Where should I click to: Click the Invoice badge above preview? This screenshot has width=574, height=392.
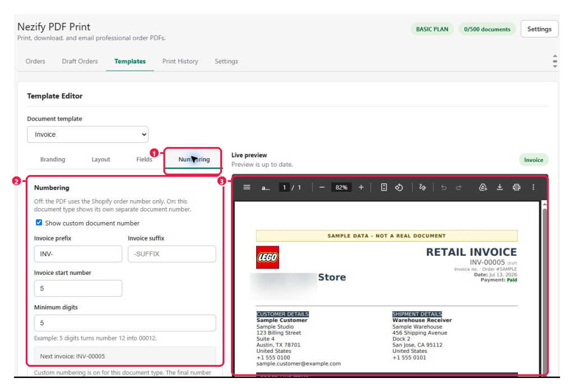(534, 160)
